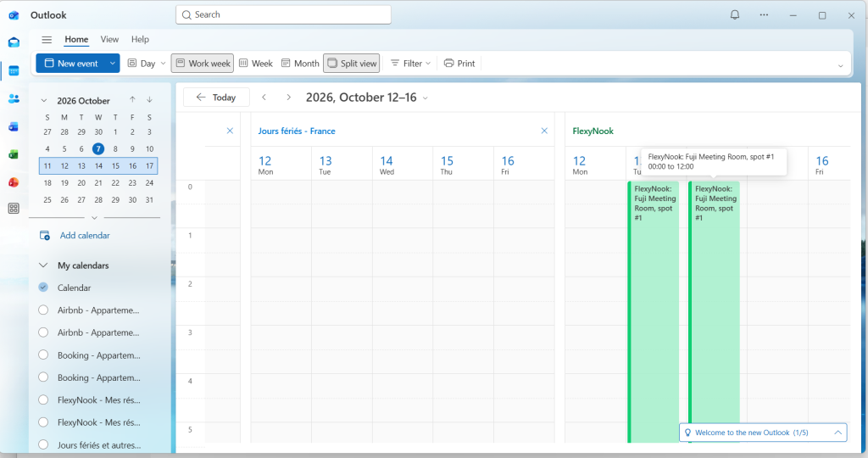The width and height of the screenshot is (868, 458).
Task: Create a New event
Action: (71, 63)
